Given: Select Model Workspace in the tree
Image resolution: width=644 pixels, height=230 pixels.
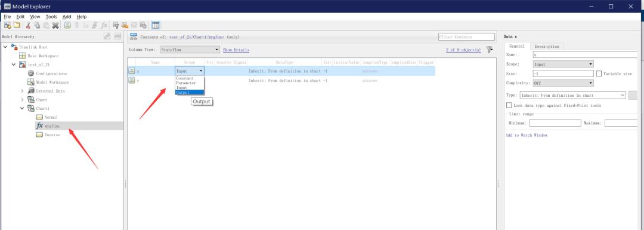Looking at the screenshot, I should click(52, 82).
